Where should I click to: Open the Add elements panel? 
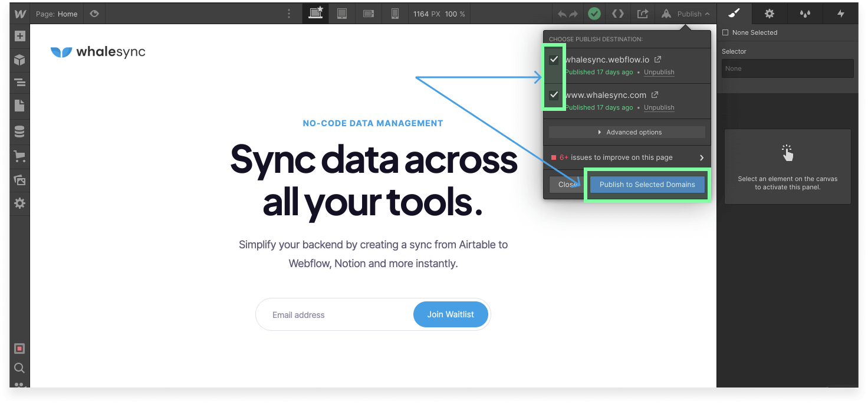click(x=19, y=36)
